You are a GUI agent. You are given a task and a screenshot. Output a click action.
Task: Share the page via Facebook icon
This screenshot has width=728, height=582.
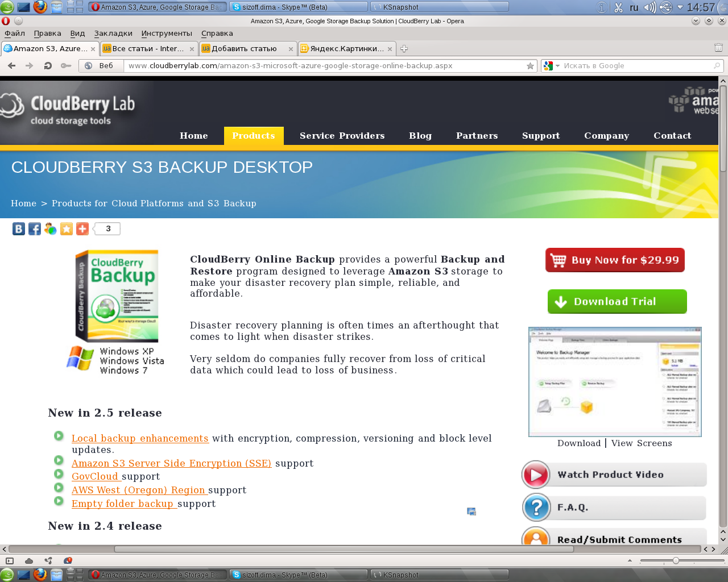point(35,229)
